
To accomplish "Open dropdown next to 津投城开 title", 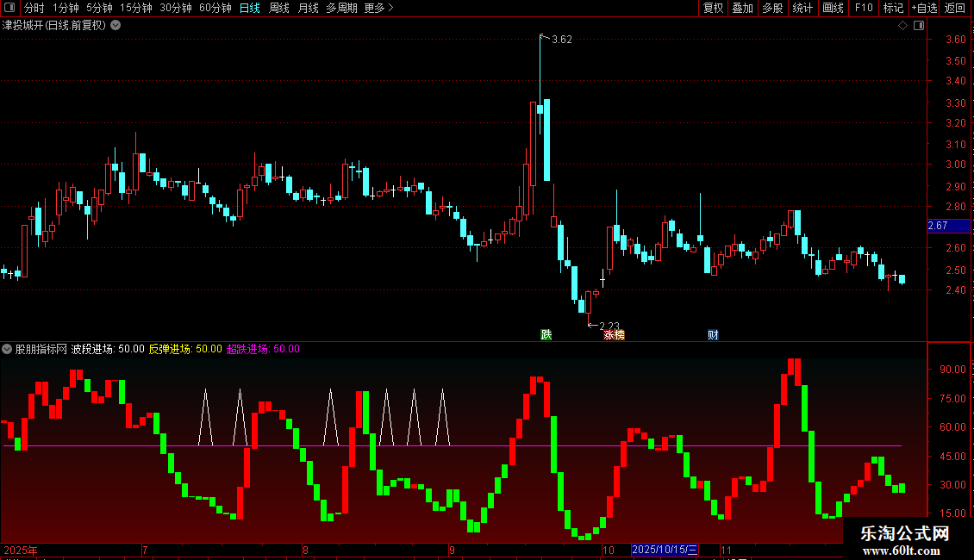I will (116, 26).
